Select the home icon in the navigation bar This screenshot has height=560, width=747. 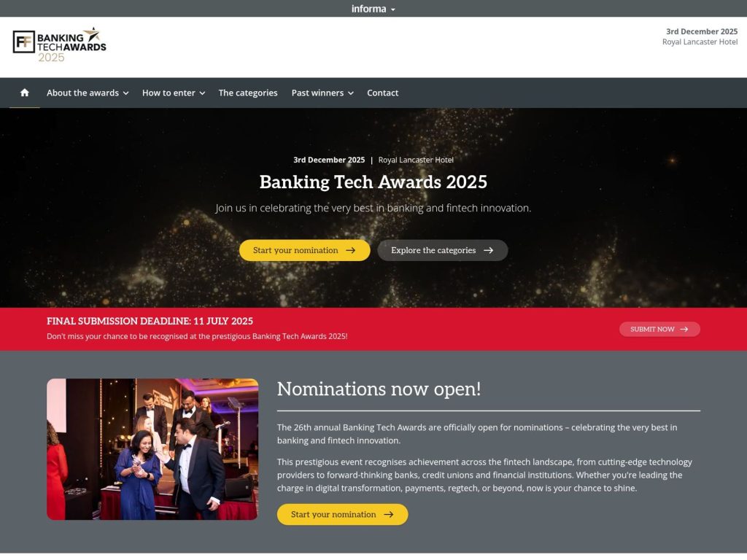coord(24,93)
